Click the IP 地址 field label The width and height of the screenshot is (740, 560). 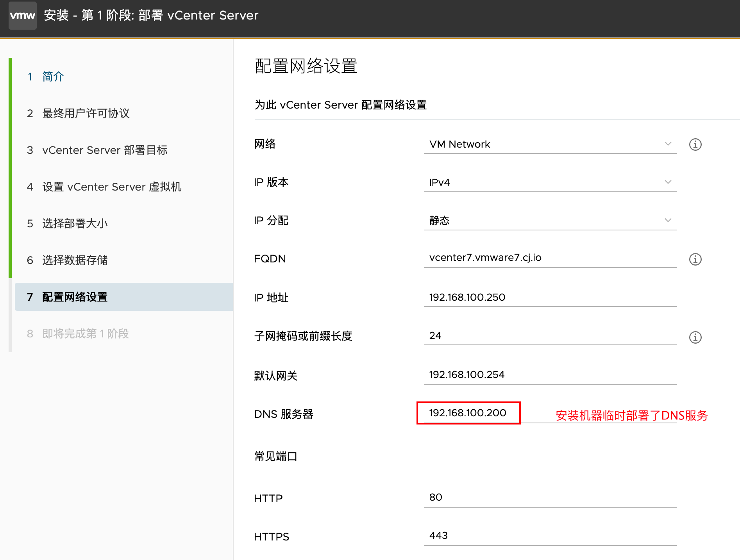(271, 298)
